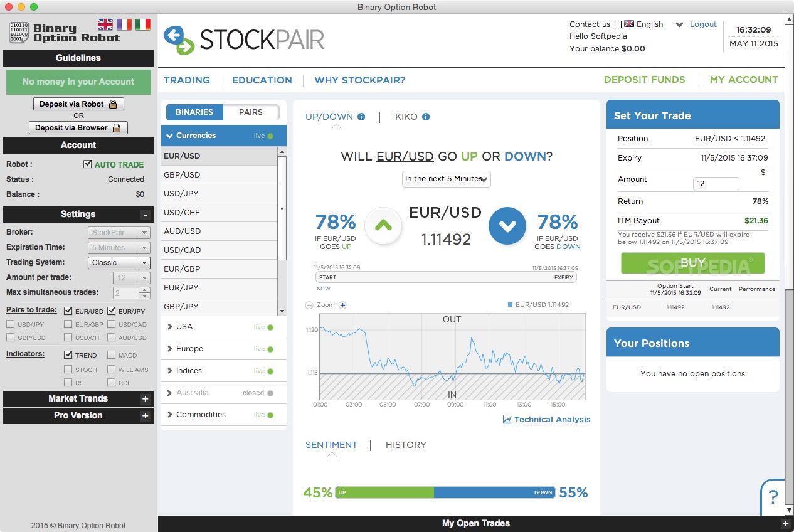794x532 pixels.
Task: Click the live indicator dot for Commodities
Action: 270,415
